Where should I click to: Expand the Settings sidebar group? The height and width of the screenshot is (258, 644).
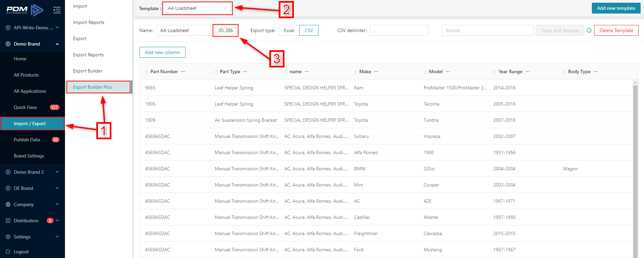pyautogui.click(x=57, y=237)
